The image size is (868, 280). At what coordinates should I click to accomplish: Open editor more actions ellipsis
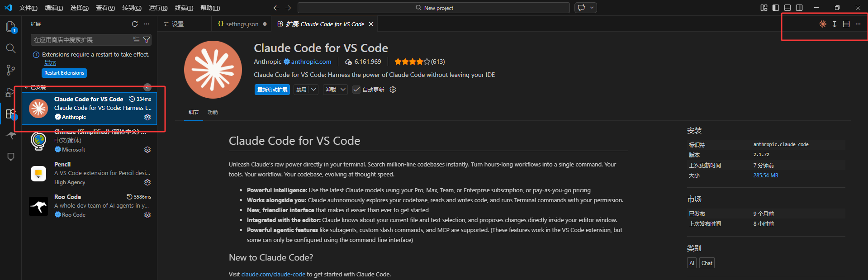pyautogui.click(x=858, y=24)
